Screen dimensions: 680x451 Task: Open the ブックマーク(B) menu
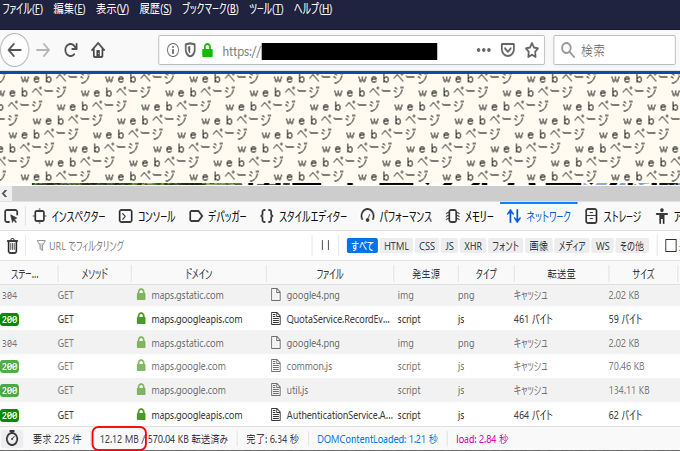[x=210, y=9]
